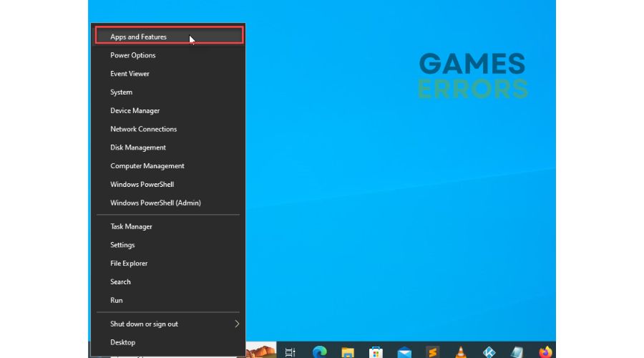Launch Firefox from the taskbar
Viewport: 644px width, 358px height.
545,352
